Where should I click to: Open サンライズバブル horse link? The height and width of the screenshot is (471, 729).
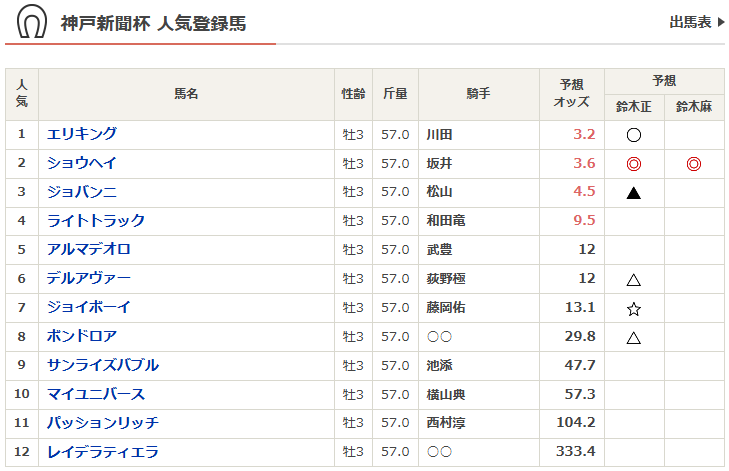coord(103,366)
